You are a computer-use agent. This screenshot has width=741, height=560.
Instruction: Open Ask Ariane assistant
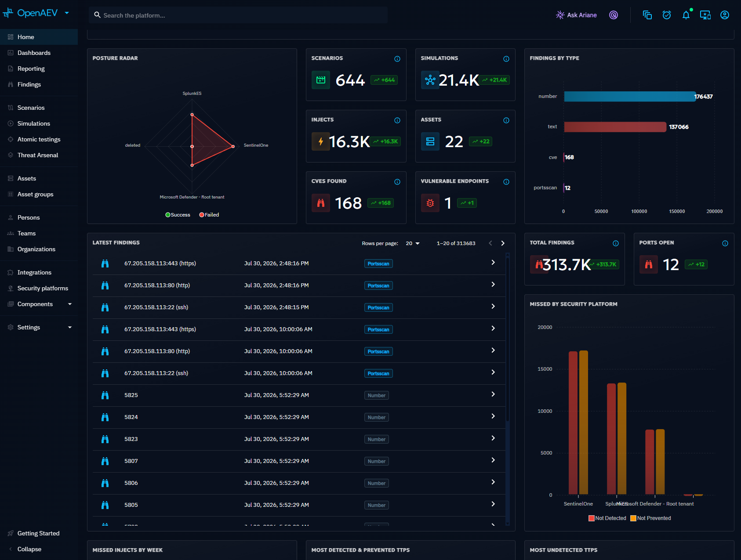576,15
